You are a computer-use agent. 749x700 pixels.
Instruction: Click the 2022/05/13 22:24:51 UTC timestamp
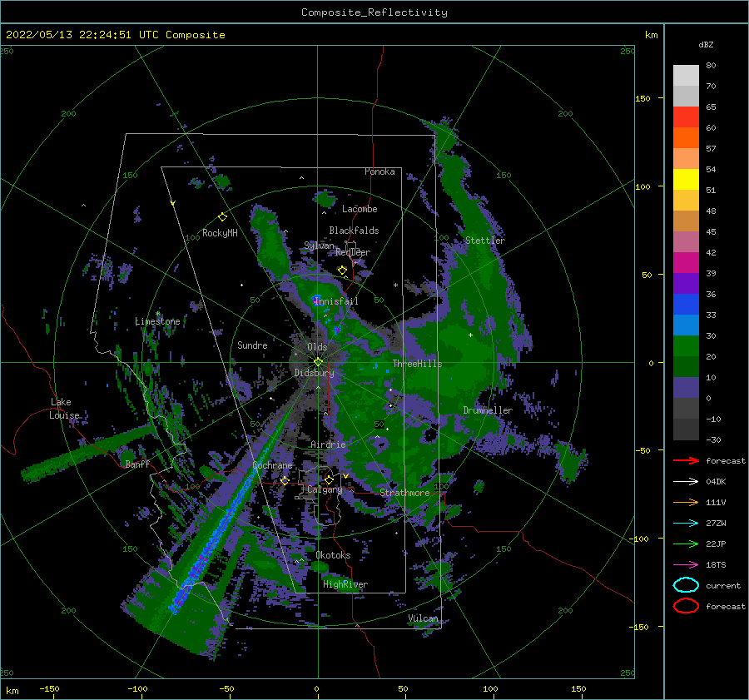(72, 35)
